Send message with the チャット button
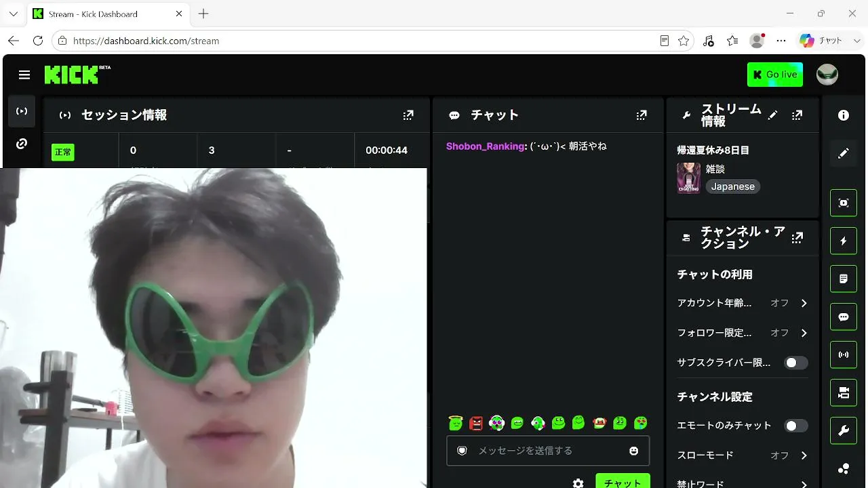The image size is (868, 488). click(623, 481)
